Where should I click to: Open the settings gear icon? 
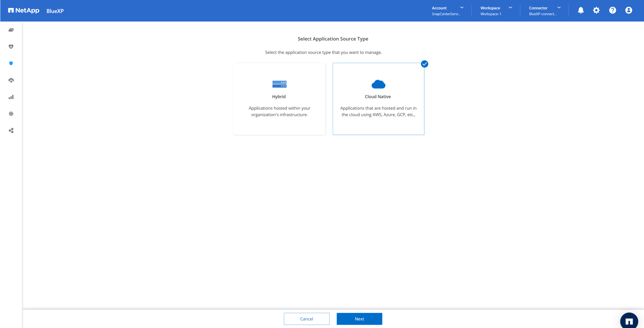pyautogui.click(x=596, y=10)
